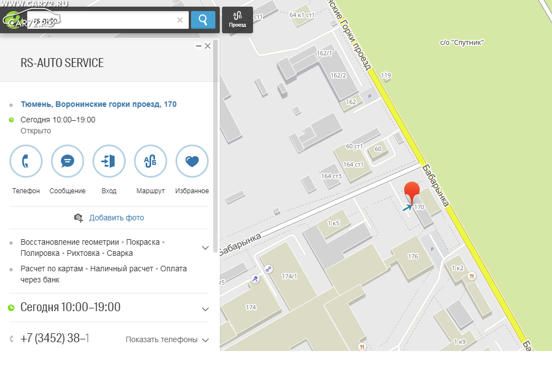Click building label 64 к1 ст1 on the map

click(x=302, y=15)
